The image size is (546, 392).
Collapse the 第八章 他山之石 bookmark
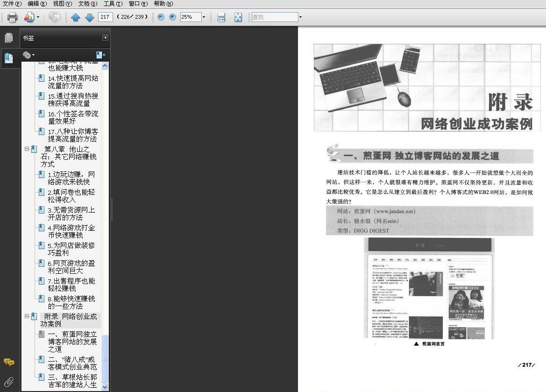27,149
